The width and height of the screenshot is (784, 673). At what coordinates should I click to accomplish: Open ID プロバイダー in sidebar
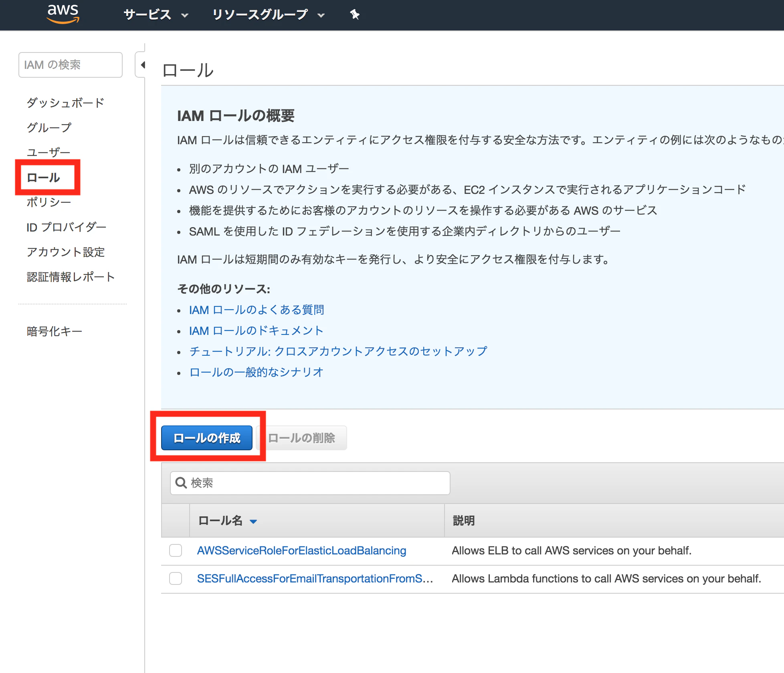67,227
